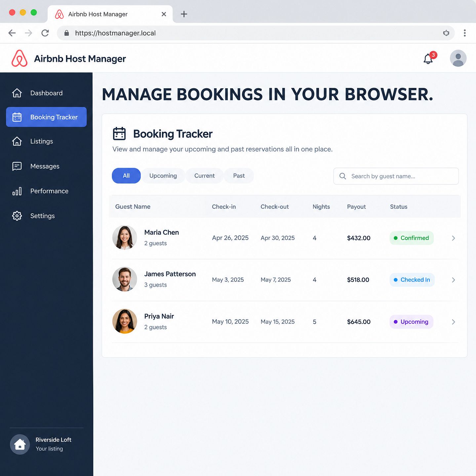Click Priya Nair's profile photo
This screenshot has width=476, height=476.
[125, 321]
